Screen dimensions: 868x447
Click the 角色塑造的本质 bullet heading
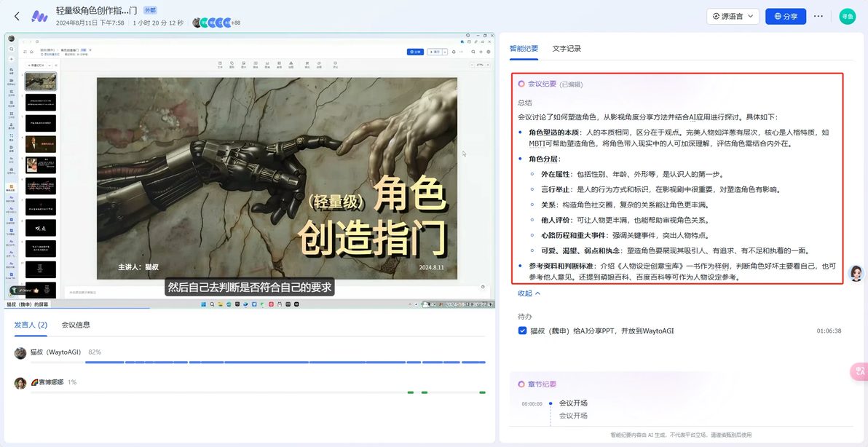[x=553, y=132]
